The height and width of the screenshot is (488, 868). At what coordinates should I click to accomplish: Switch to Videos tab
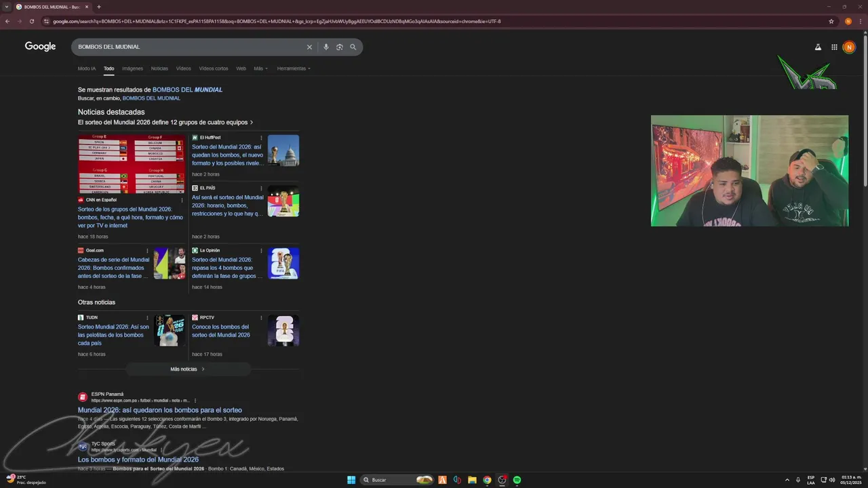point(184,68)
